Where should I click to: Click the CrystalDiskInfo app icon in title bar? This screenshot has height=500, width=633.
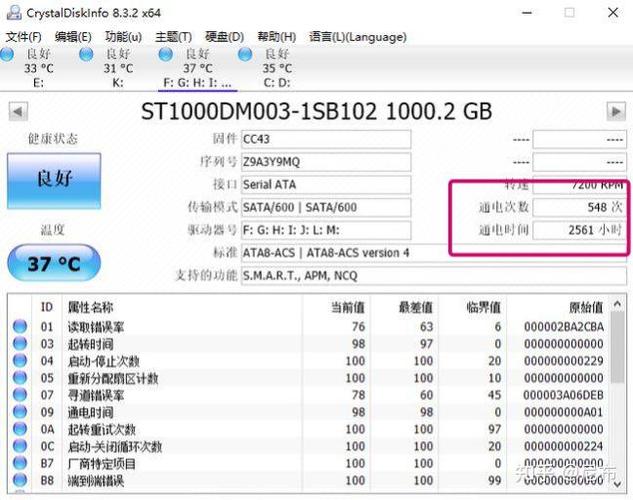point(14,13)
